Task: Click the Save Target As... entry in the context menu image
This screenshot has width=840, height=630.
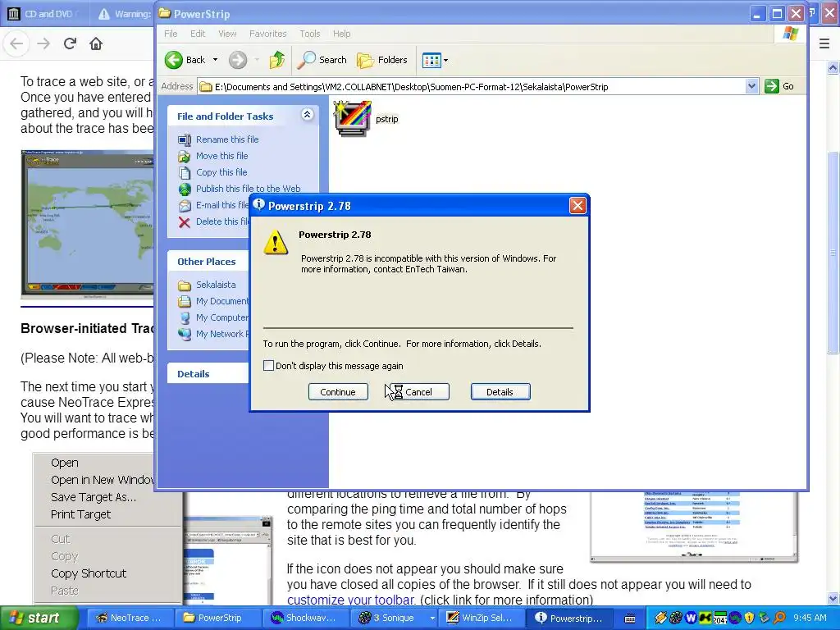Action: [x=94, y=497]
